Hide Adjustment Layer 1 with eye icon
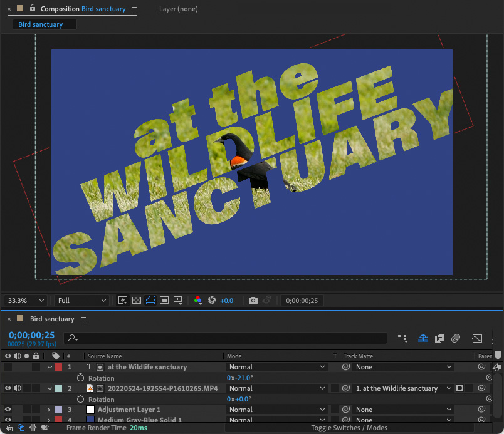Screen dimensions: 504x434 point(8,410)
